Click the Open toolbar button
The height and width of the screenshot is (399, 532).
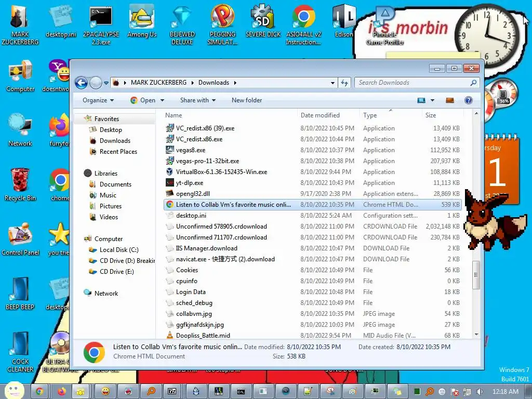[x=143, y=100]
